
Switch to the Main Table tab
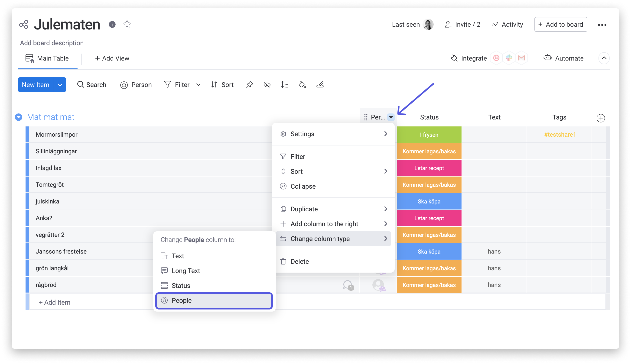click(48, 58)
